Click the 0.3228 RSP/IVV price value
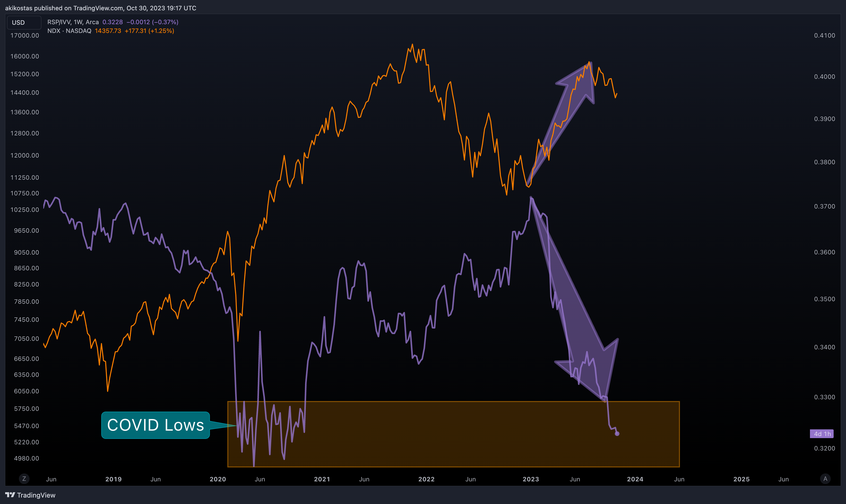The height and width of the screenshot is (504, 846). click(x=113, y=22)
